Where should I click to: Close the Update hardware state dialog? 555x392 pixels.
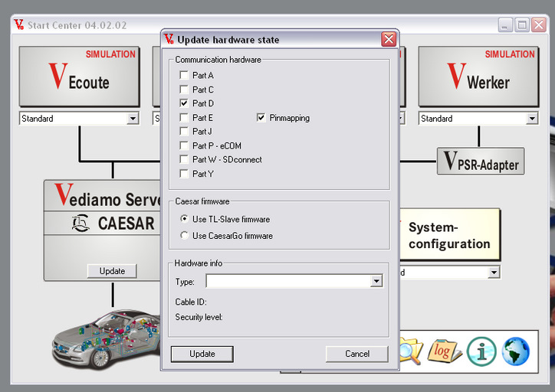pyautogui.click(x=389, y=39)
